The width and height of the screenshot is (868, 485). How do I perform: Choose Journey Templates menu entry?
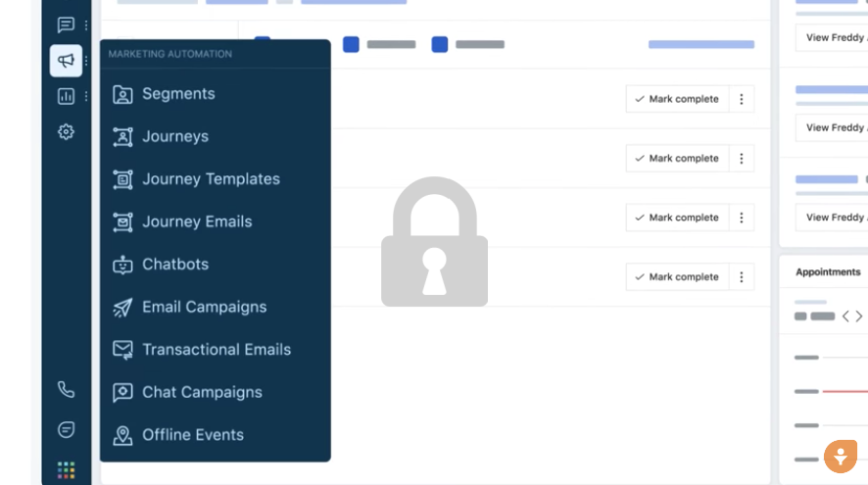click(x=210, y=179)
